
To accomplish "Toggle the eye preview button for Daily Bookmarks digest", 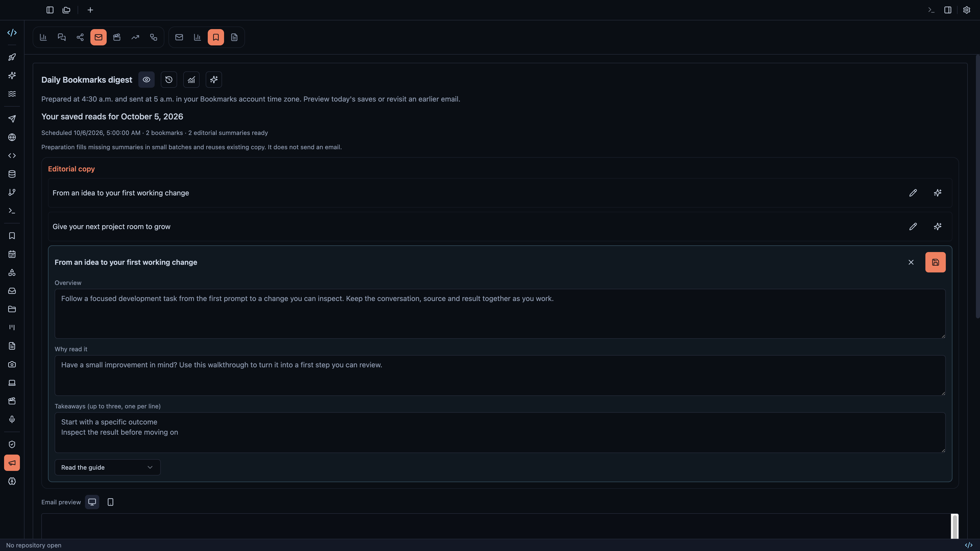I will click(146, 80).
